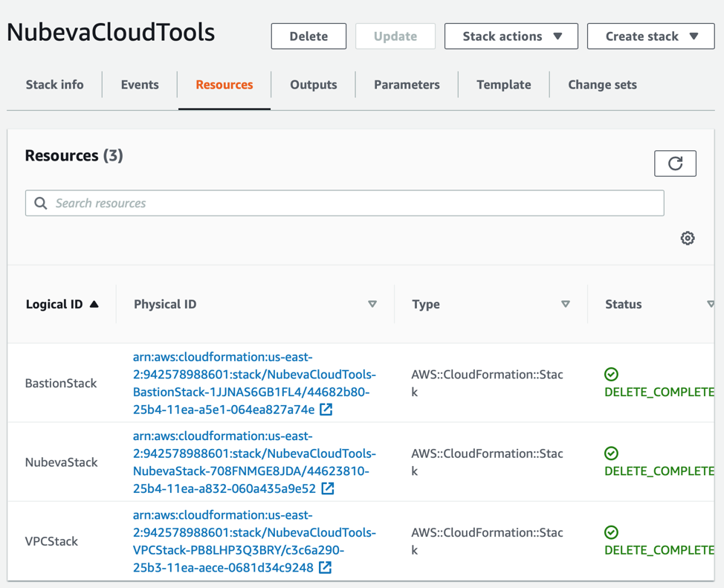Screen dimensions: 724x588
Task: Focus the Search resources field
Action: [x=344, y=203]
